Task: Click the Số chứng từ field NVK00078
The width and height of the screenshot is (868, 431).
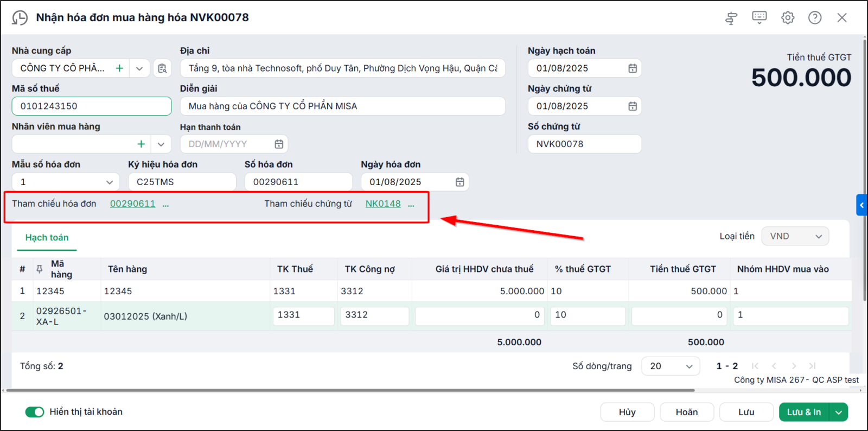Action: [584, 144]
